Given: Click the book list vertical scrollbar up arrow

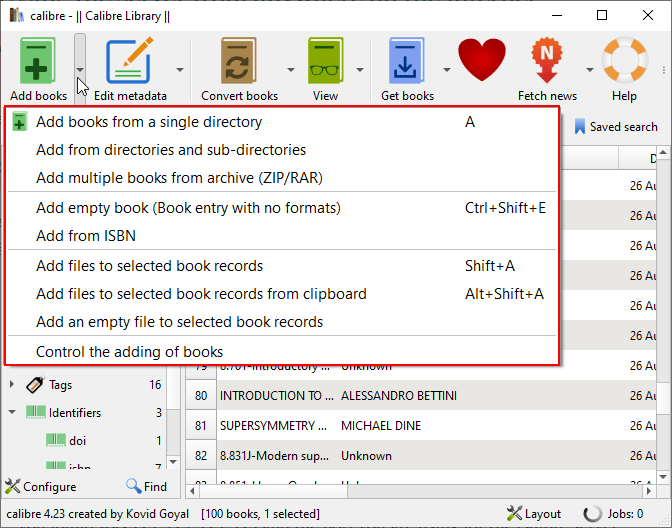Looking at the screenshot, I should click(663, 153).
